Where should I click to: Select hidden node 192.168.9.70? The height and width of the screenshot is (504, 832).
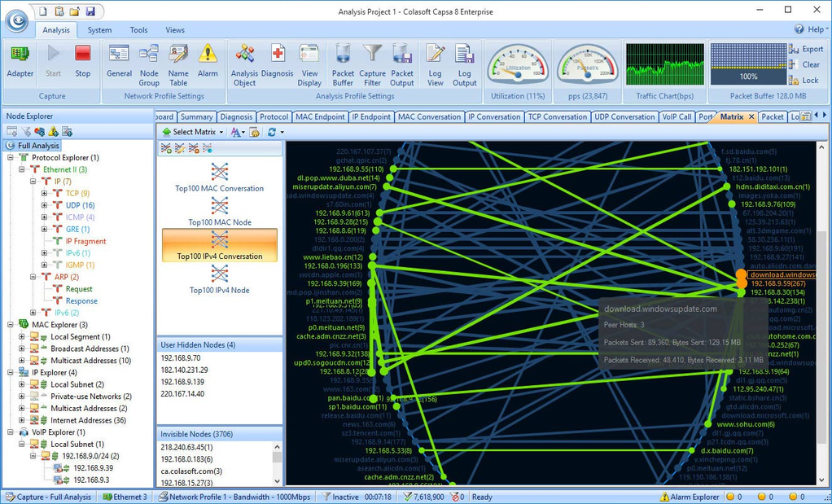tap(181, 358)
